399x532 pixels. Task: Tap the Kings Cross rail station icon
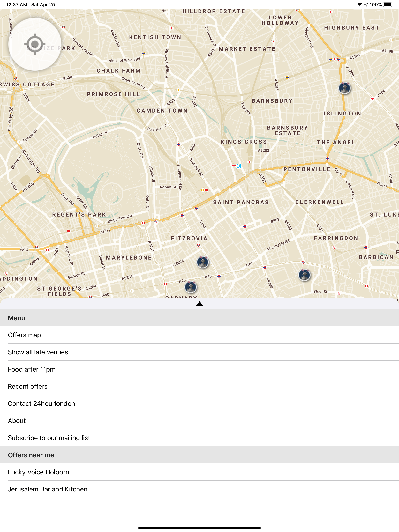coord(238,166)
